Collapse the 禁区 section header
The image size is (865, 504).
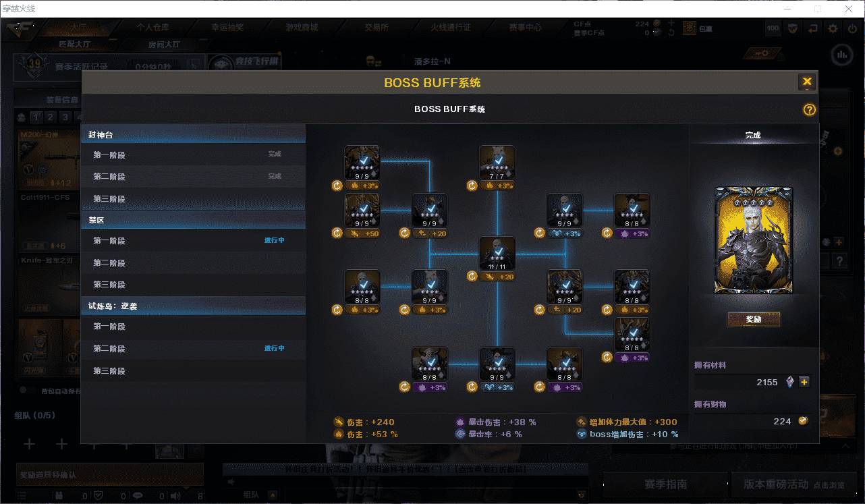(x=193, y=220)
